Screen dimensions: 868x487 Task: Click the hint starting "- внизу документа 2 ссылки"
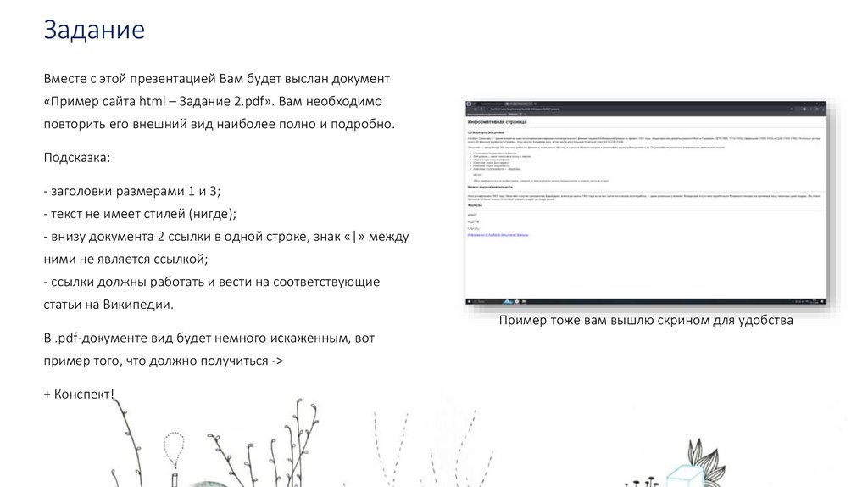[x=226, y=237]
